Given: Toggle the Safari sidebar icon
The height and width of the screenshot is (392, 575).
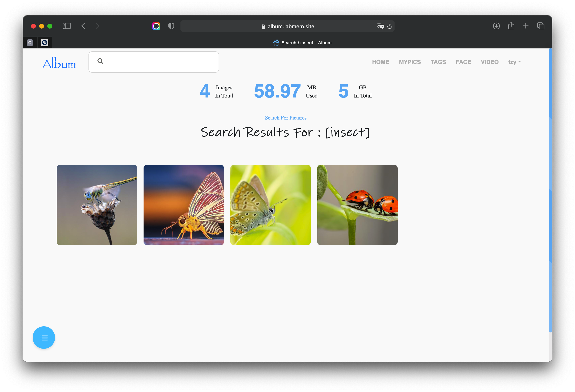Looking at the screenshot, I should click(66, 26).
